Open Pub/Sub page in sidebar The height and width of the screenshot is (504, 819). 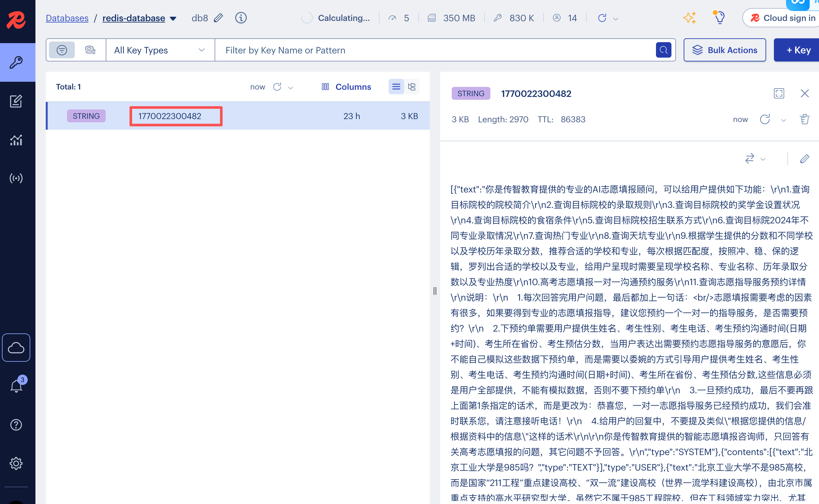16,178
